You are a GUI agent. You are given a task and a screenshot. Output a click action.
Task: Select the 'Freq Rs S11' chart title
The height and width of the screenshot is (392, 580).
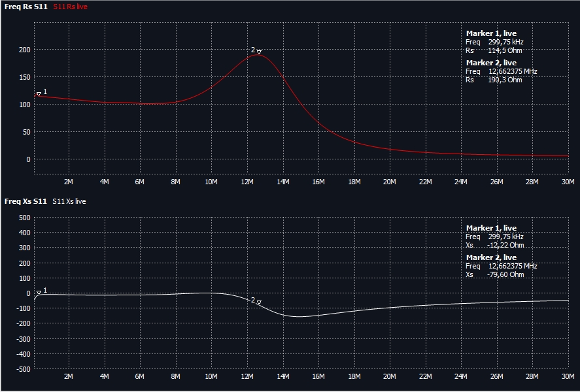pos(26,7)
